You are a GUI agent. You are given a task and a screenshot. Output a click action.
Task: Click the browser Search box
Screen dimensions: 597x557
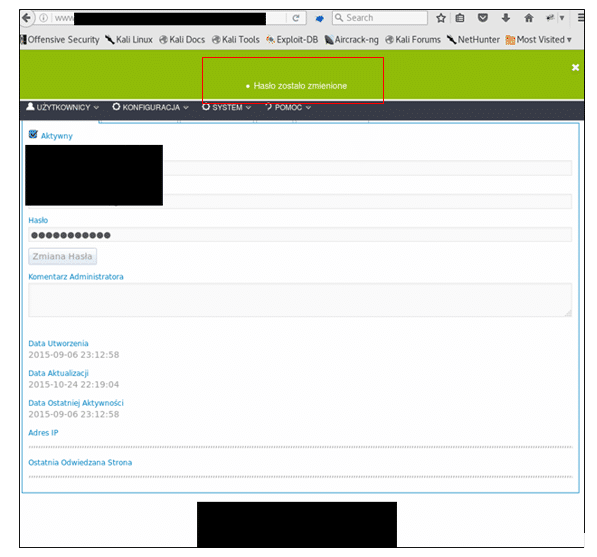click(380, 18)
